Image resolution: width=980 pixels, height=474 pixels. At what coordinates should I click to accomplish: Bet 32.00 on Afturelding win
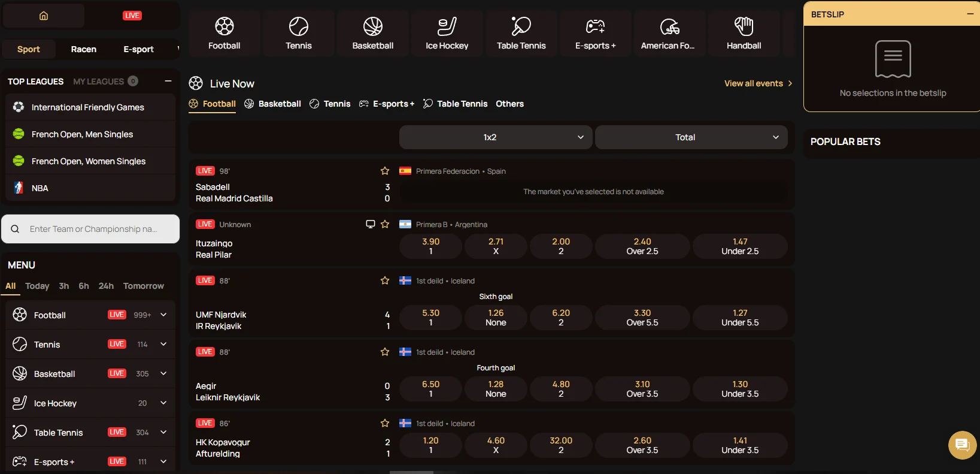[x=561, y=445]
